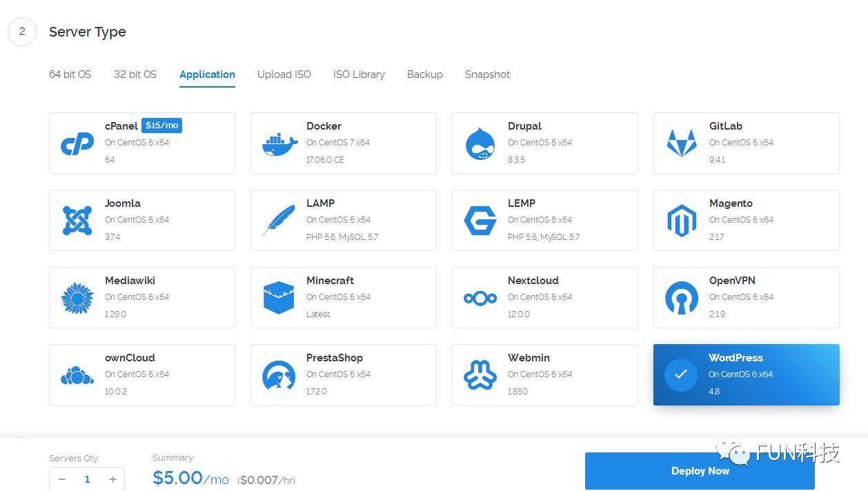Viewport: 868px width, 491px height.
Task: Deselect the checked WordPress option
Action: (x=746, y=374)
